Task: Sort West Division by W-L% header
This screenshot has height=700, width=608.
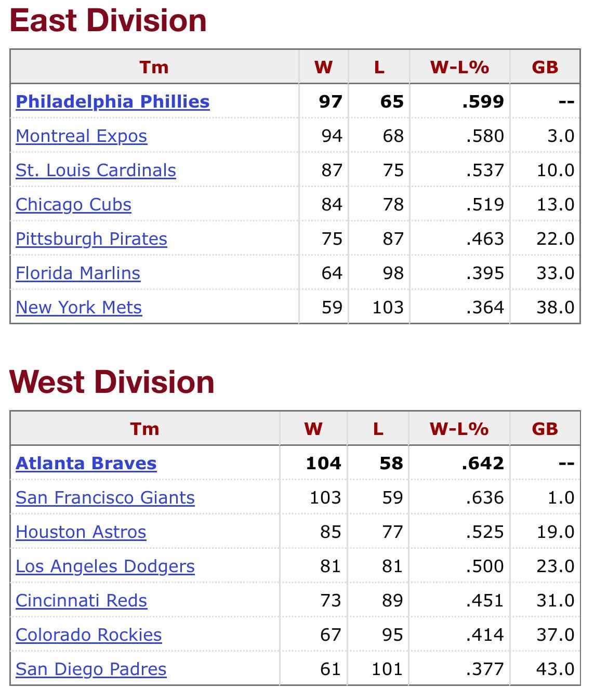Action: point(459,429)
